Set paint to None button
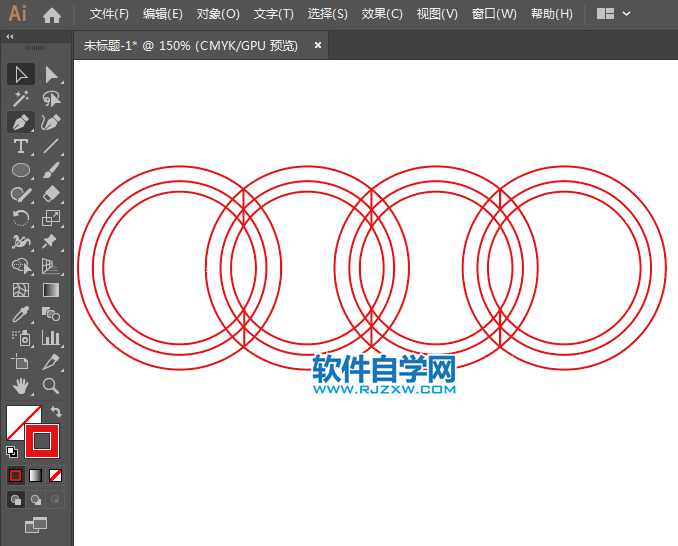 tap(55, 476)
